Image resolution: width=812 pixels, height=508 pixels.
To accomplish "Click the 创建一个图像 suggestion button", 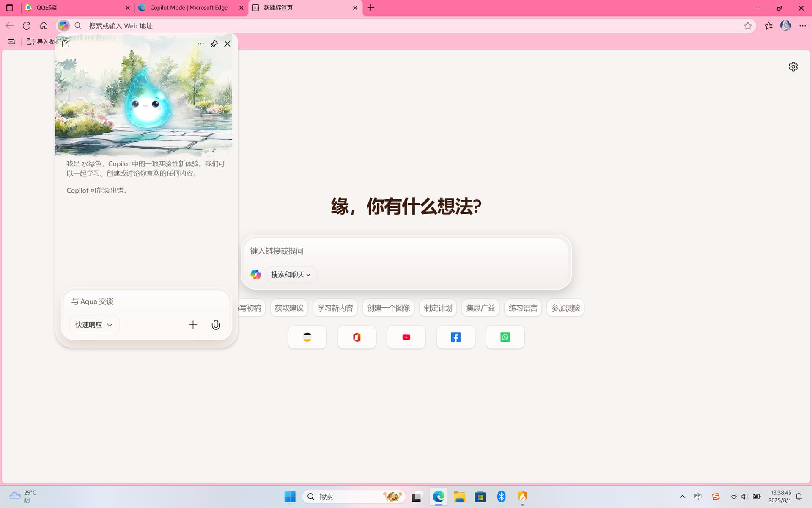I will [x=388, y=308].
